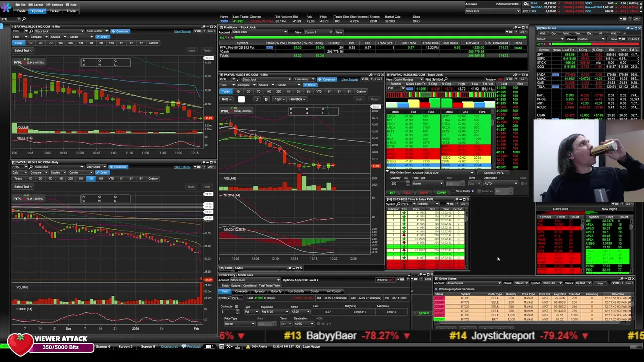
Task: Toggle bold text in 1 Min chart toolbar
Action: coord(266,99)
